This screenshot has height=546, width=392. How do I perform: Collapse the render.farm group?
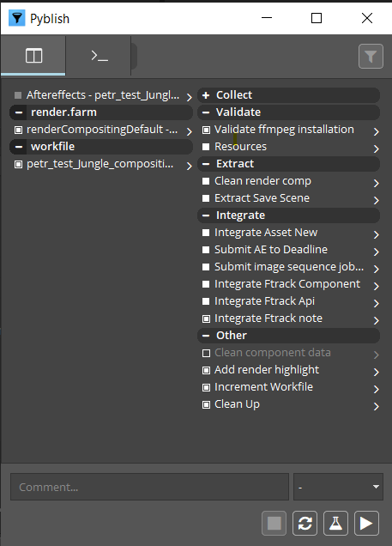19,112
